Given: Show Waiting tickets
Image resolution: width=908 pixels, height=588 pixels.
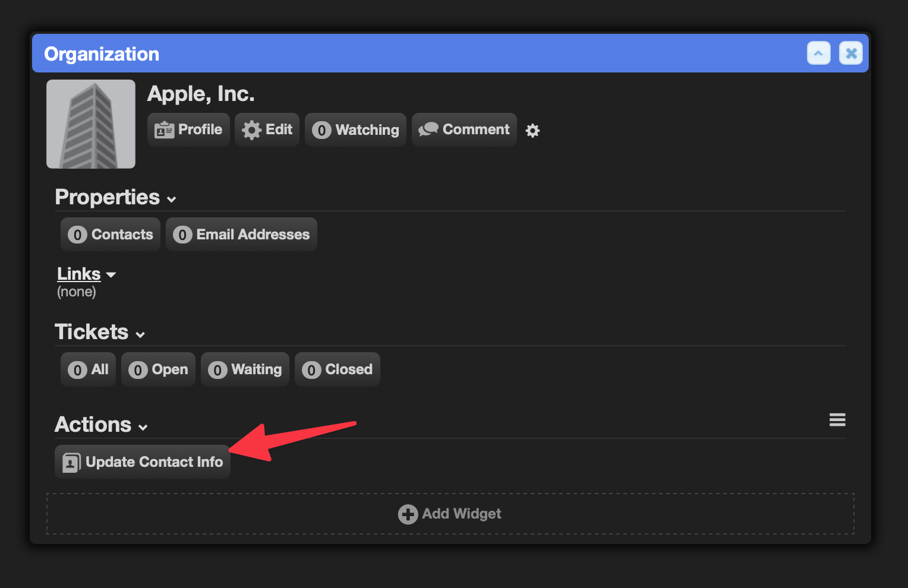Looking at the screenshot, I should coord(245,369).
